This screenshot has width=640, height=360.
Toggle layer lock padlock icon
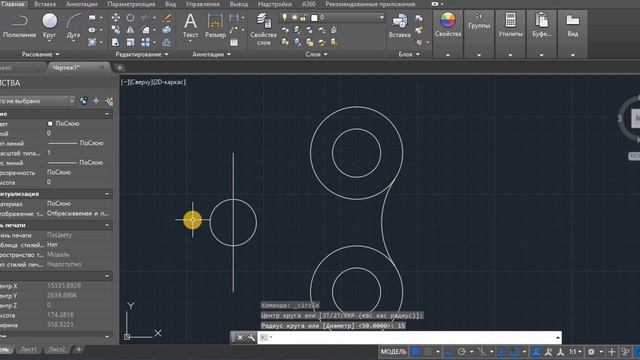click(x=303, y=18)
